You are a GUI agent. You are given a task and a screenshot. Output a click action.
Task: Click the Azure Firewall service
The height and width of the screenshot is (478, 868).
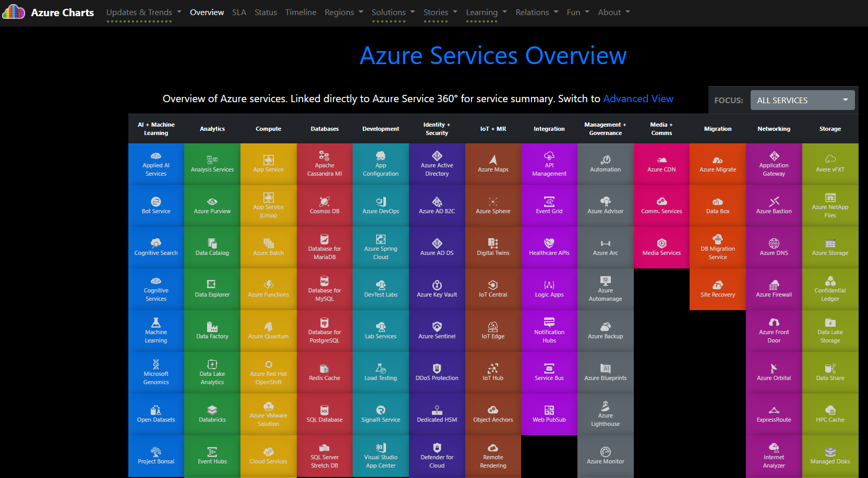(x=774, y=289)
